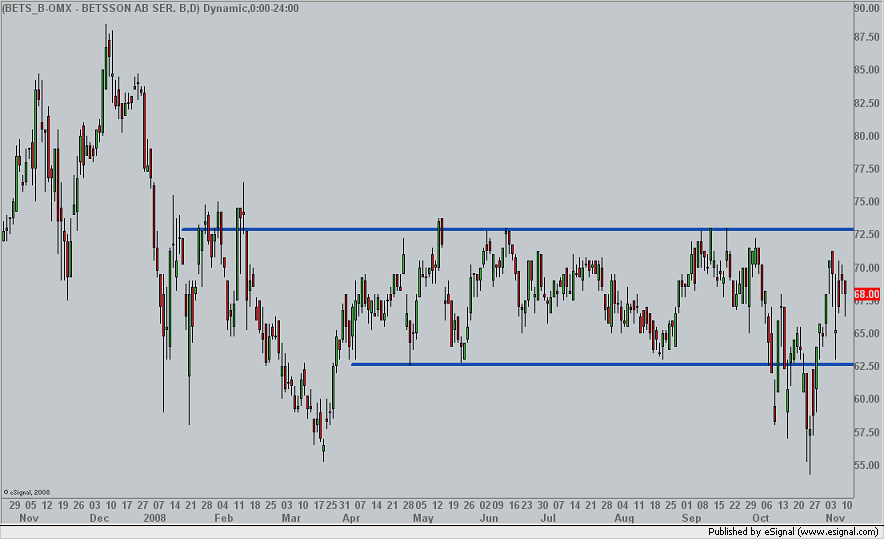Select the upper blue resistance line at 72.50
The width and height of the screenshot is (884, 539).
[518, 229]
